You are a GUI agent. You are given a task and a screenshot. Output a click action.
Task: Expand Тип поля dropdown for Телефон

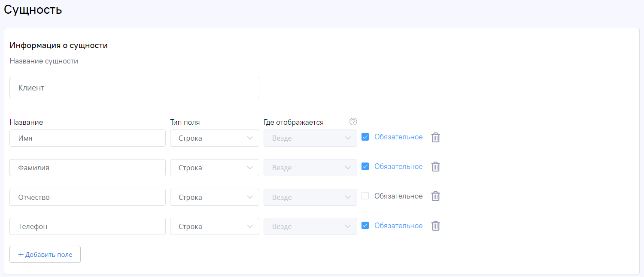click(214, 226)
